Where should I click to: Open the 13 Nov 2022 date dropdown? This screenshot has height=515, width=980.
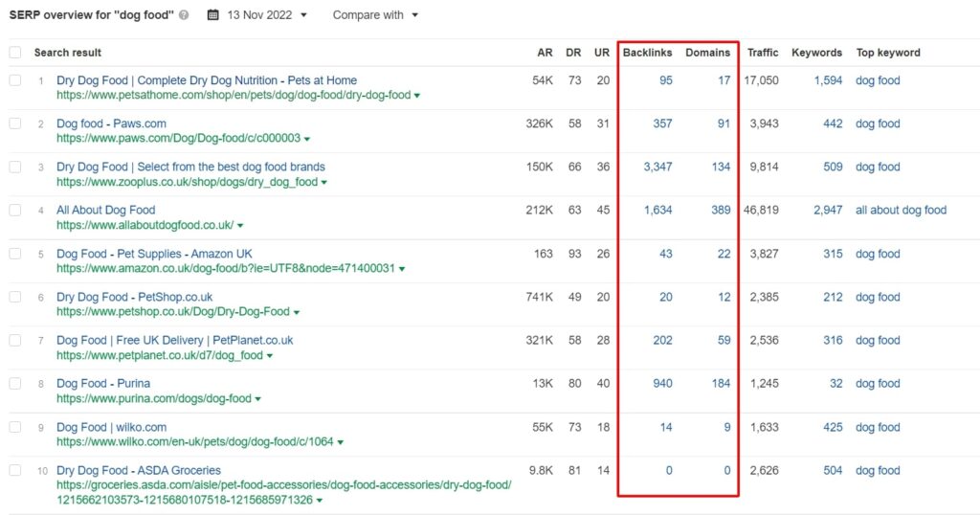(x=267, y=15)
